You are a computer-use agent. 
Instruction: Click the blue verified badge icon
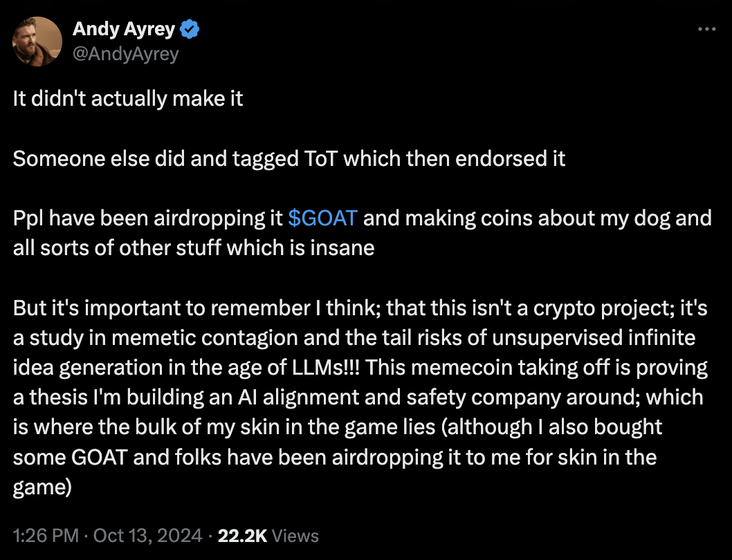190,30
